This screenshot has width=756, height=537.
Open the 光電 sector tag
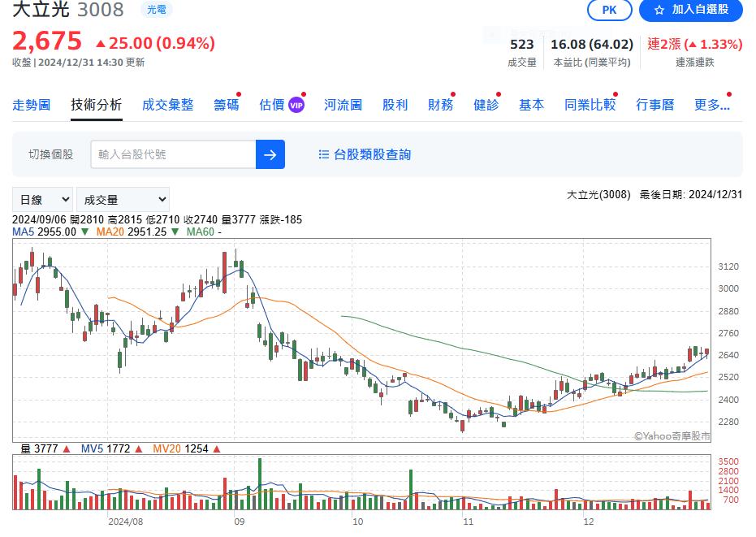(155, 10)
